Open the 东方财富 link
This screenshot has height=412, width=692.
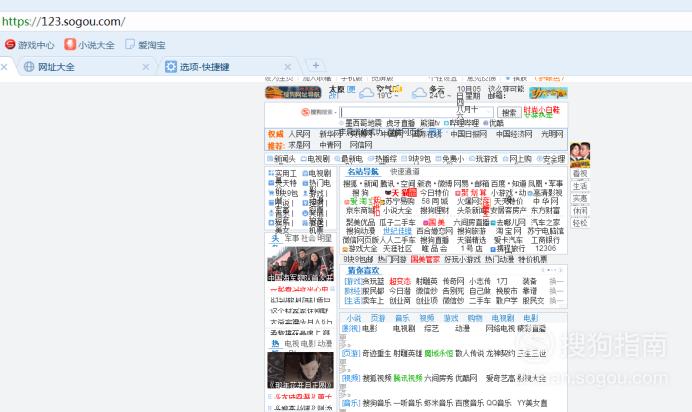(x=545, y=211)
